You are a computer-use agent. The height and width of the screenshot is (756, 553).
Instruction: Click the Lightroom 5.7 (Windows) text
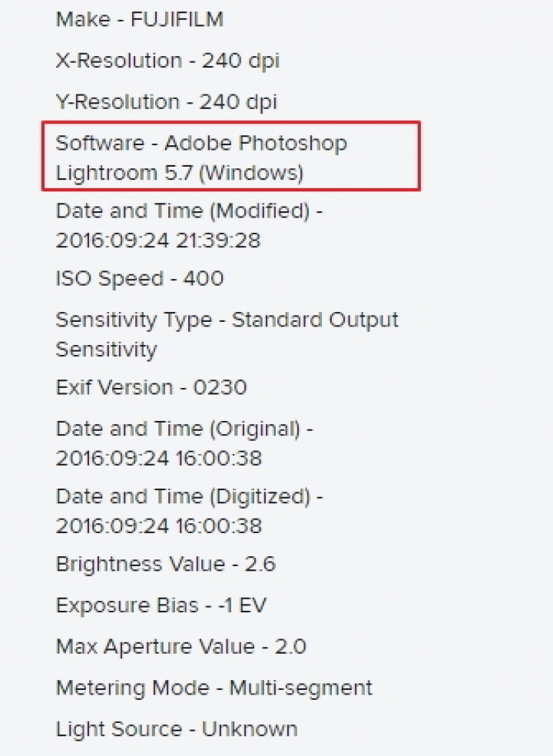click(180, 173)
